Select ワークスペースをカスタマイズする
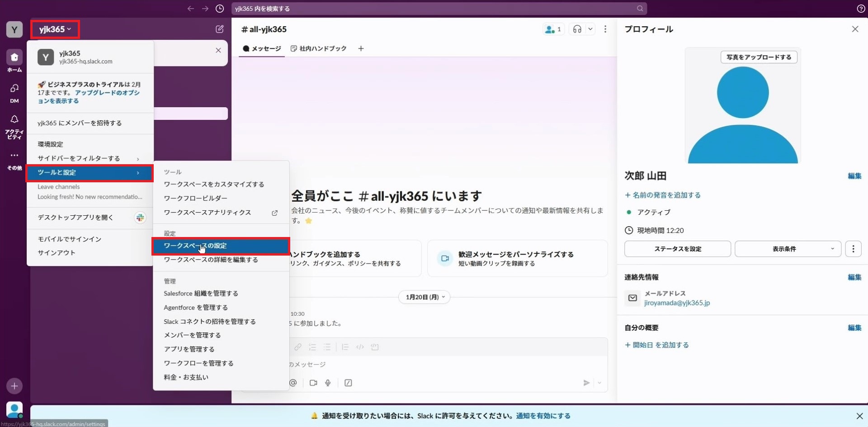The height and width of the screenshot is (427, 868). click(221, 185)
